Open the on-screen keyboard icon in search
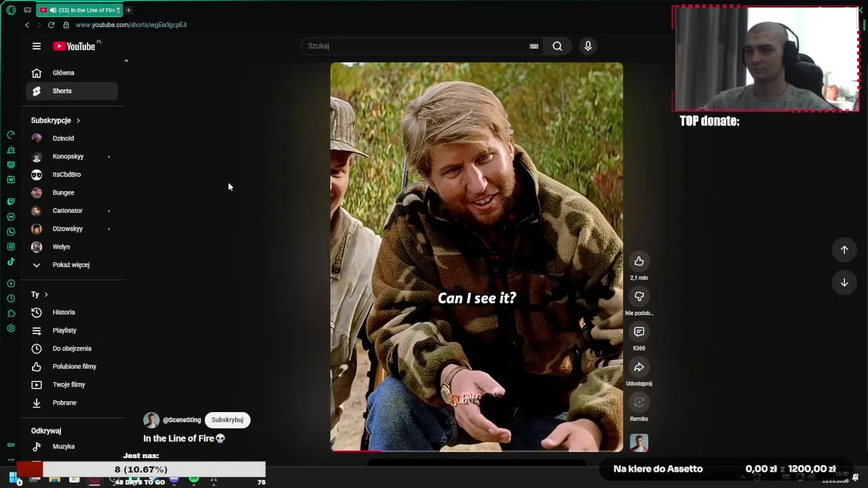This screenshot has width=868, height=488. pos(534,46)
